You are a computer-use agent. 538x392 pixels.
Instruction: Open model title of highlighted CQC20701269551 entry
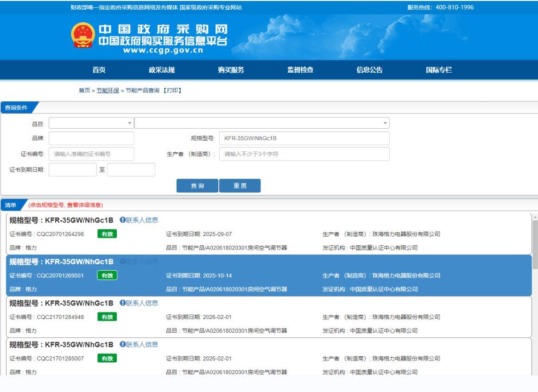(62, 262)
